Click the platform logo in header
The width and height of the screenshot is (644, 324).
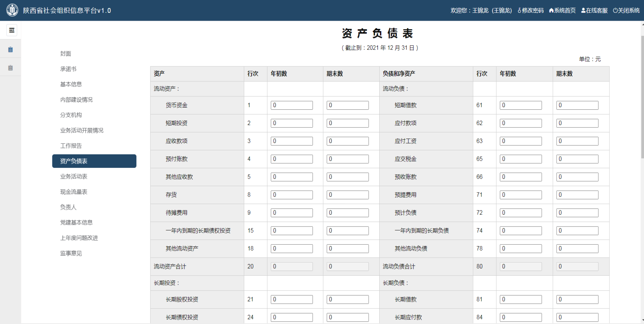(12, 10)
